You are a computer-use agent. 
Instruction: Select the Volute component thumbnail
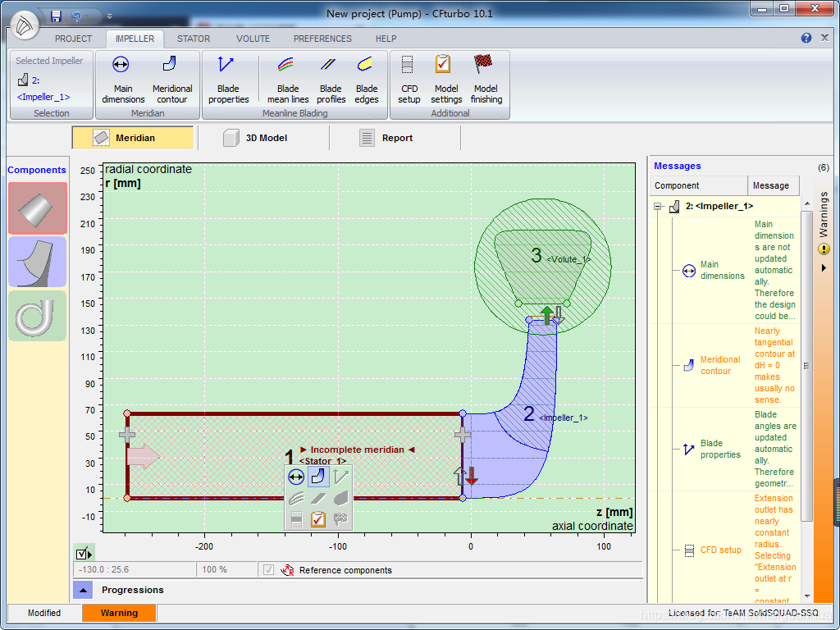click(x=37, y=316)
